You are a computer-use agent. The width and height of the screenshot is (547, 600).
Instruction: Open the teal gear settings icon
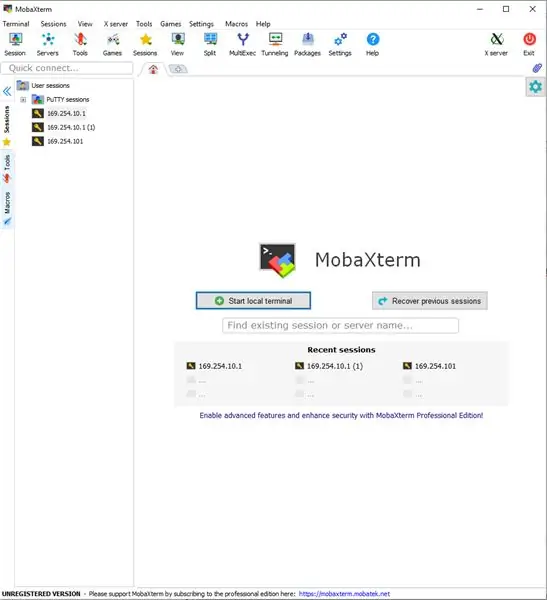(x=535, y=87)
